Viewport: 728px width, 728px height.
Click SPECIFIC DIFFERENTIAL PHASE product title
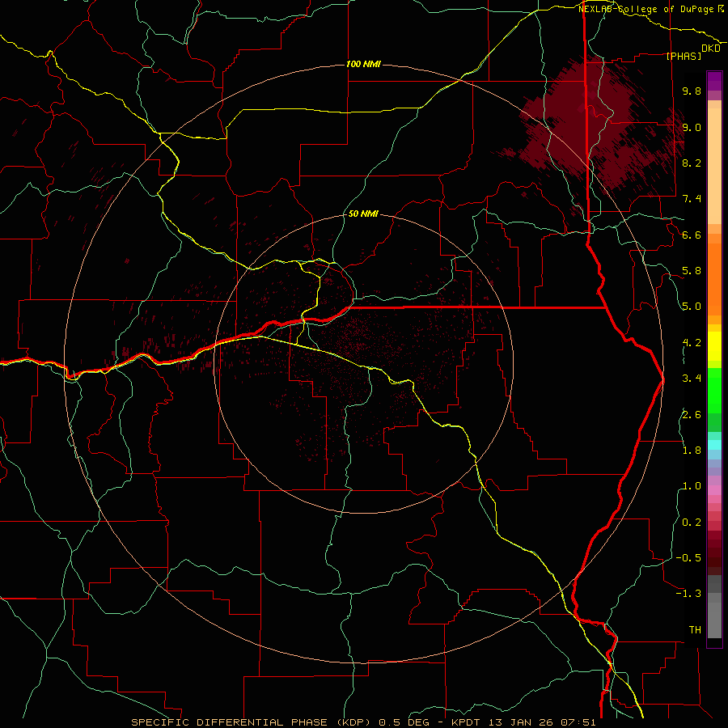point(232,722)
